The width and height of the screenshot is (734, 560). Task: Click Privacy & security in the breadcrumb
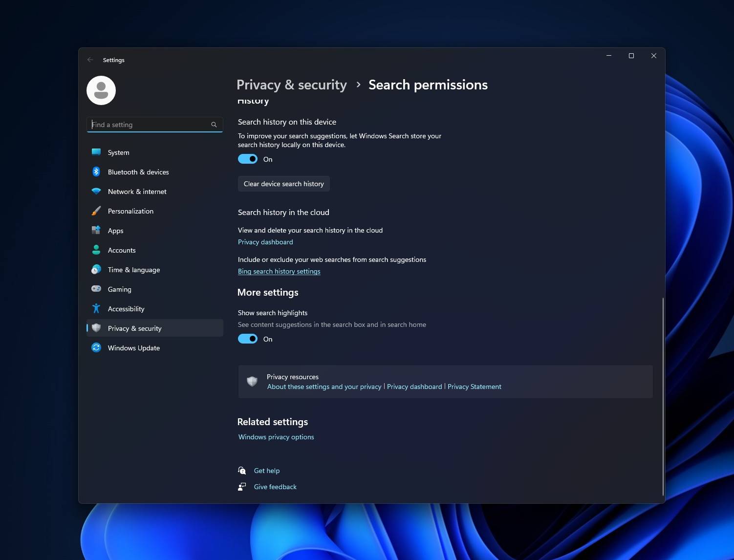(291, 85)
